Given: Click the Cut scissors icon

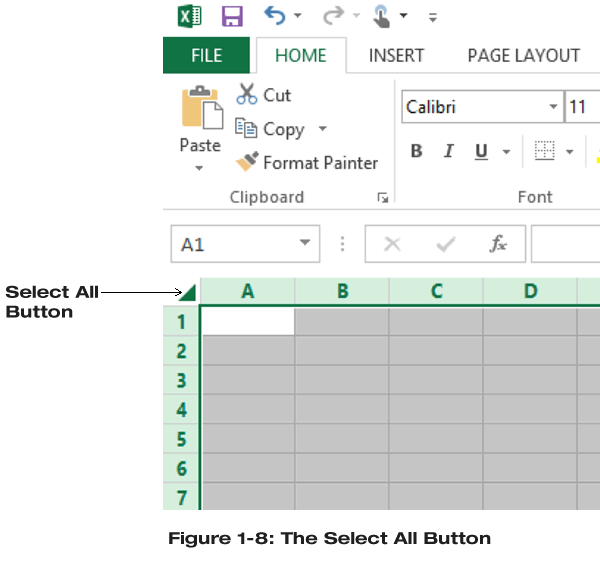Looking at the screenshot, I should coord(247,95).
